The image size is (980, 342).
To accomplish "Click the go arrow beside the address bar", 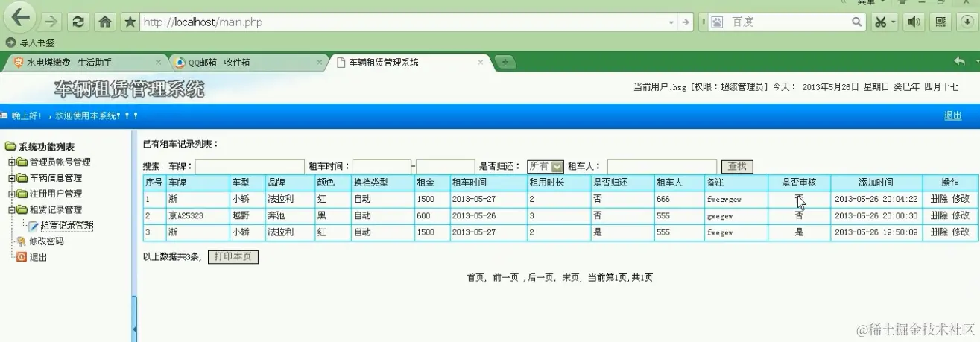I will [x=686, y=22].
